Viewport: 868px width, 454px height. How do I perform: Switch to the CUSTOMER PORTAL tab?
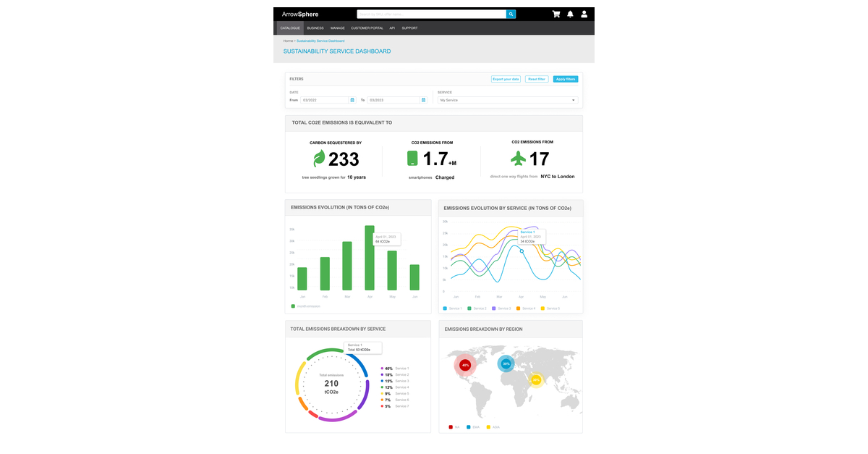(x=367, y=28)
